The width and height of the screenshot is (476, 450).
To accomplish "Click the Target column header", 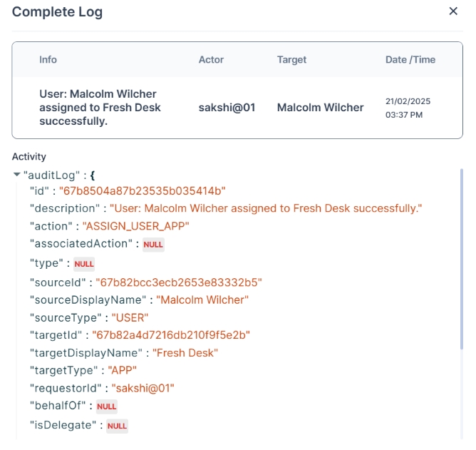I will pos(291,60).
